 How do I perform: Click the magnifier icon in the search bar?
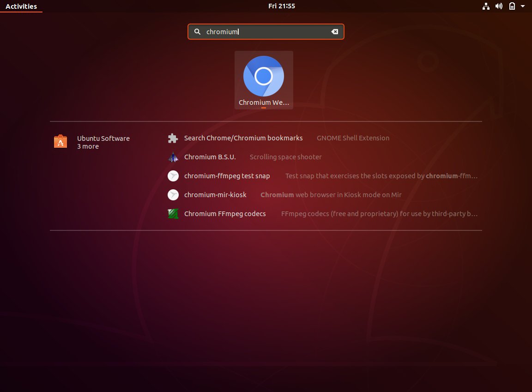pos(198,31)
